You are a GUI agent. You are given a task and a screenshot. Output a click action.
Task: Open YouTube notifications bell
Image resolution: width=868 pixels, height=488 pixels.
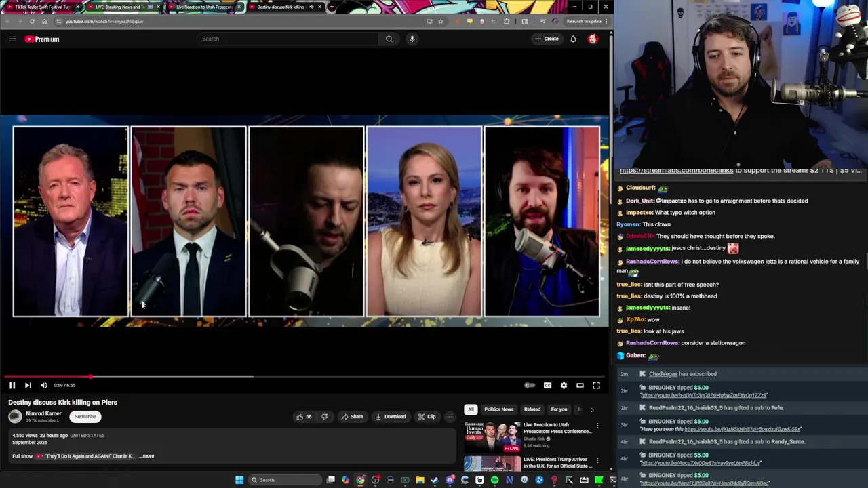(573, 39)
